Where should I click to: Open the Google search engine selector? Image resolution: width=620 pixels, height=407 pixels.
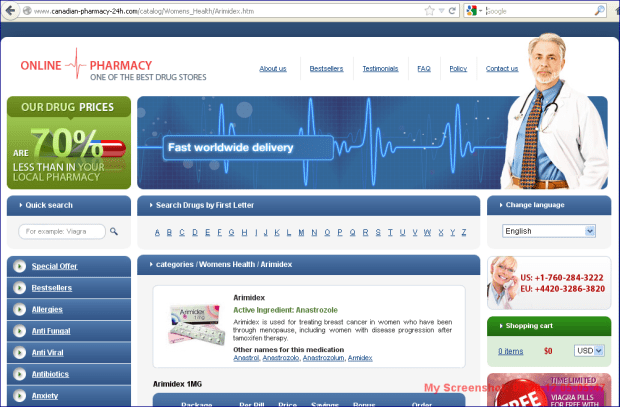474,11
